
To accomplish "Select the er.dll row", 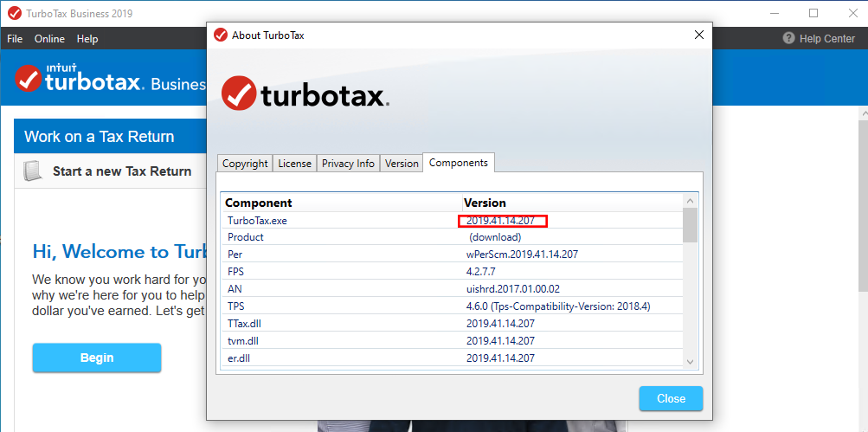I will 453,358.
